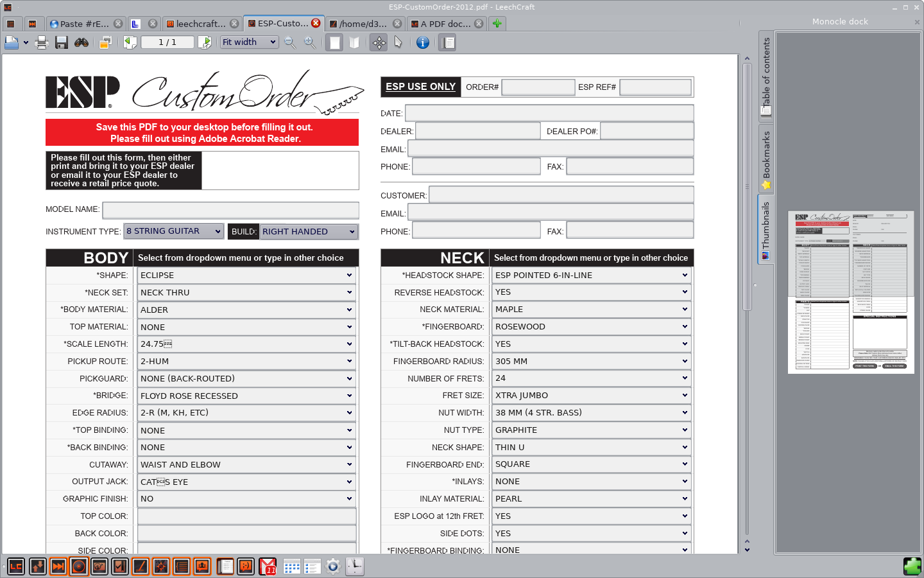Open the Bookmarks side tab
Screen dimensions: 924x578
click(x=766, y=159)
